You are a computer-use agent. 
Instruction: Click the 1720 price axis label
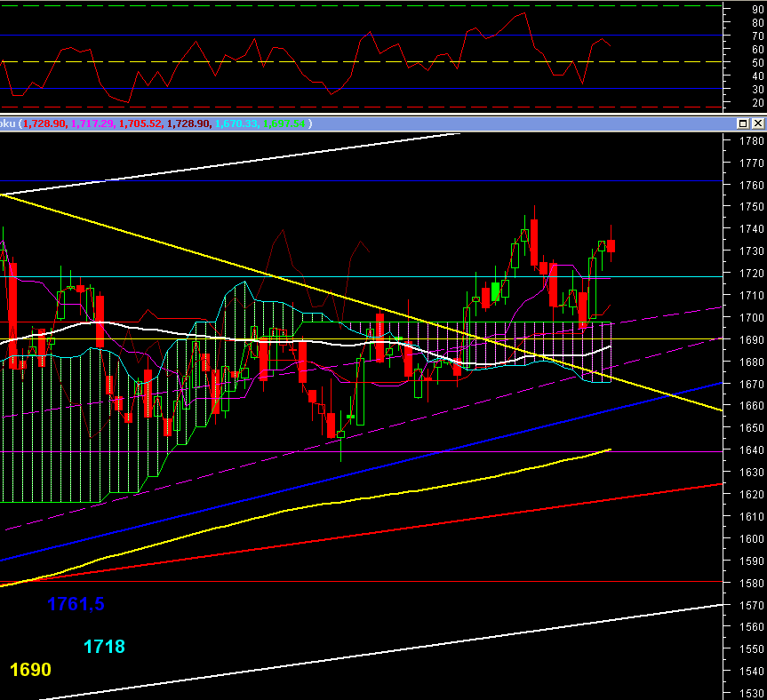coord(751,274)
